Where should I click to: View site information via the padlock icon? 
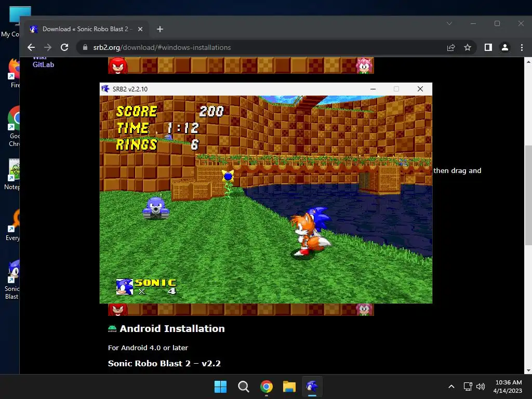[85, 47]
